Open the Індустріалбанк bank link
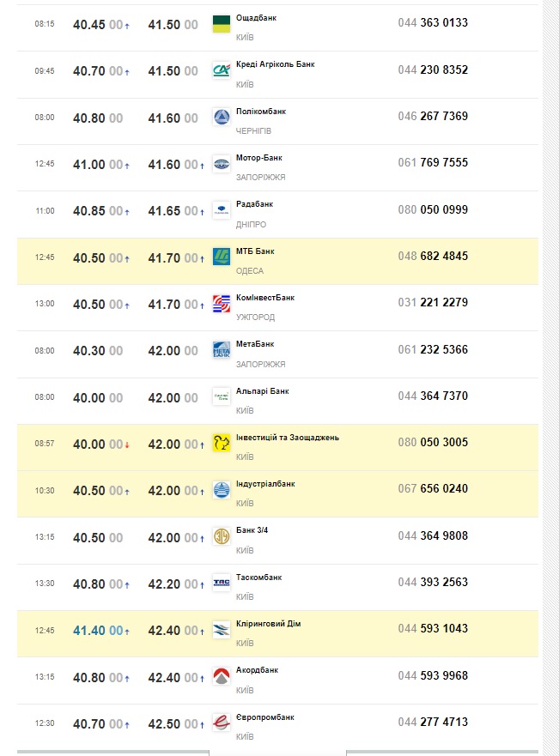The width and height of the screenshot is (559, 756). [x=264, y=484]
